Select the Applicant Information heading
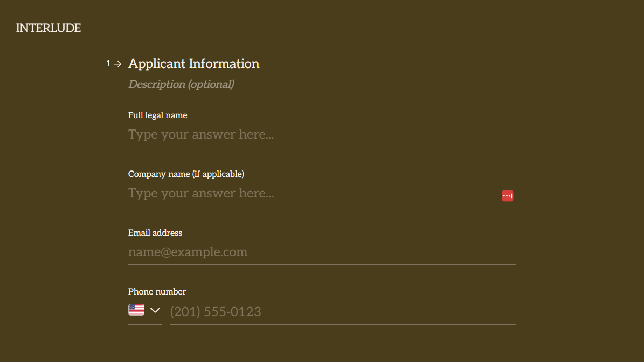 193,63
